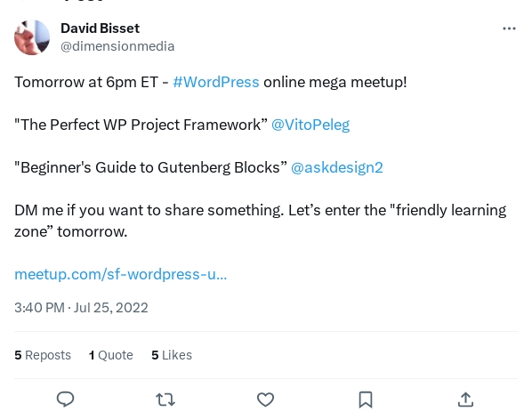Viewport: 532px width, 412px height.
Task: Click the 'Beginner's Guide to Gutenberg Blocks' text
Action: point(150,167)
